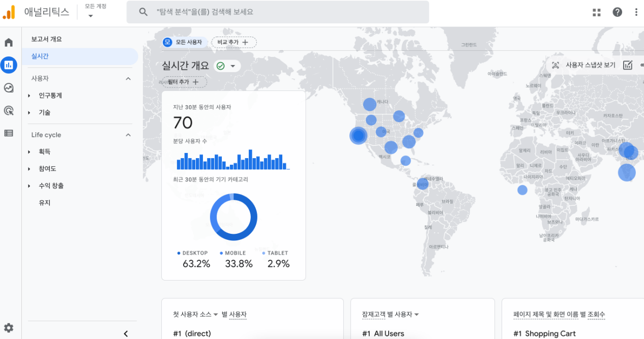Open the 유지 report

tap(45, 203)
